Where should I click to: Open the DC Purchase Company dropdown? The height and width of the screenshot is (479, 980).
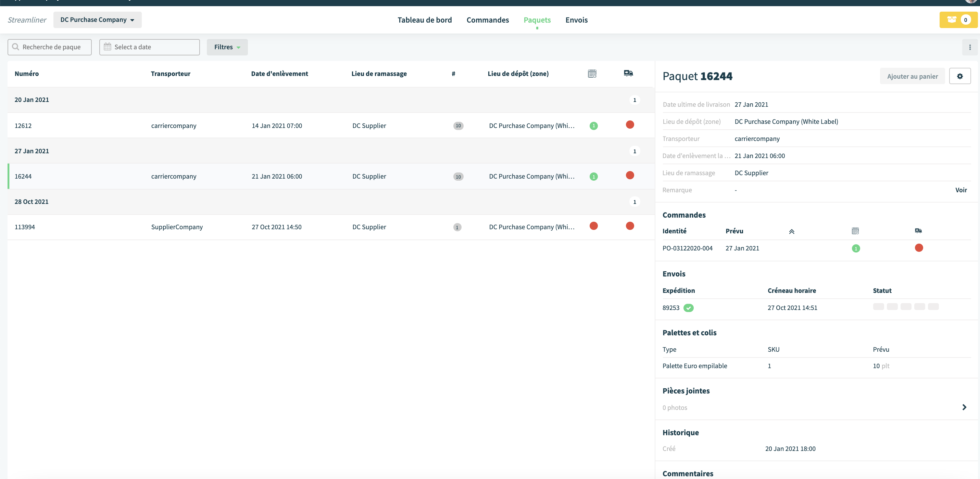coord(97,20)
